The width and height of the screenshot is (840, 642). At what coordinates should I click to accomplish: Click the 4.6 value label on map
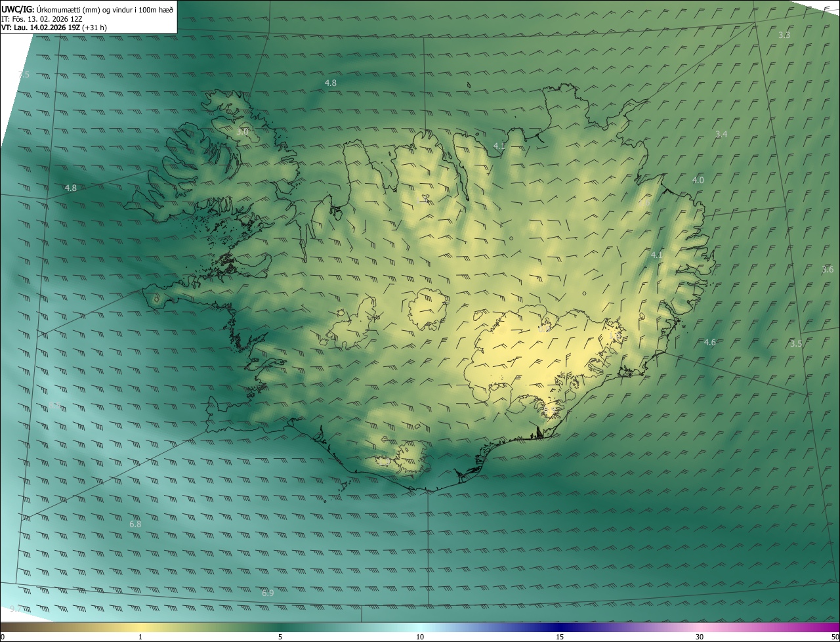pos(710,342)
